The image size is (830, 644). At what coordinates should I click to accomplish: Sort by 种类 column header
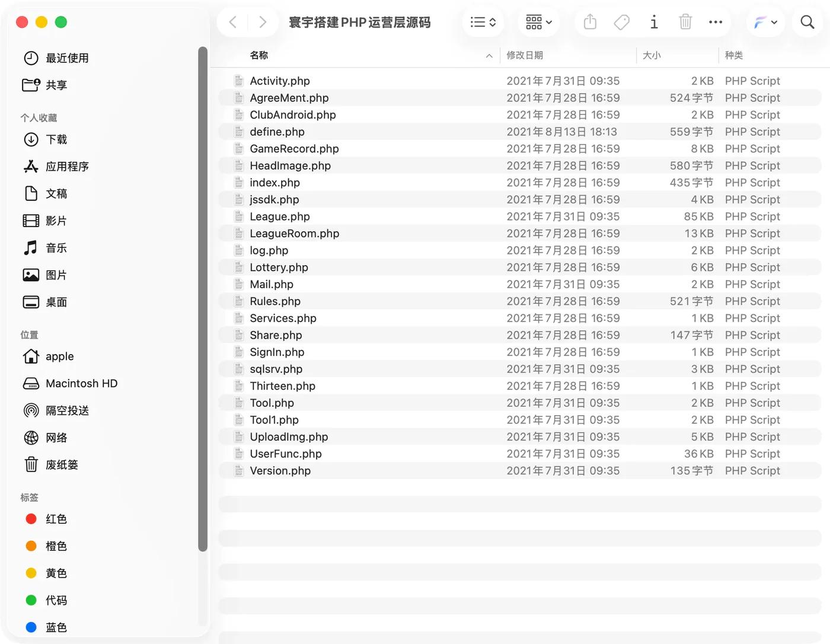733,55
